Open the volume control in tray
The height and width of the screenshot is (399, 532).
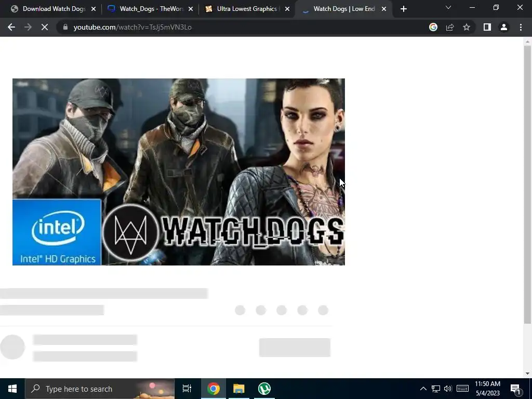pos(448,389)
